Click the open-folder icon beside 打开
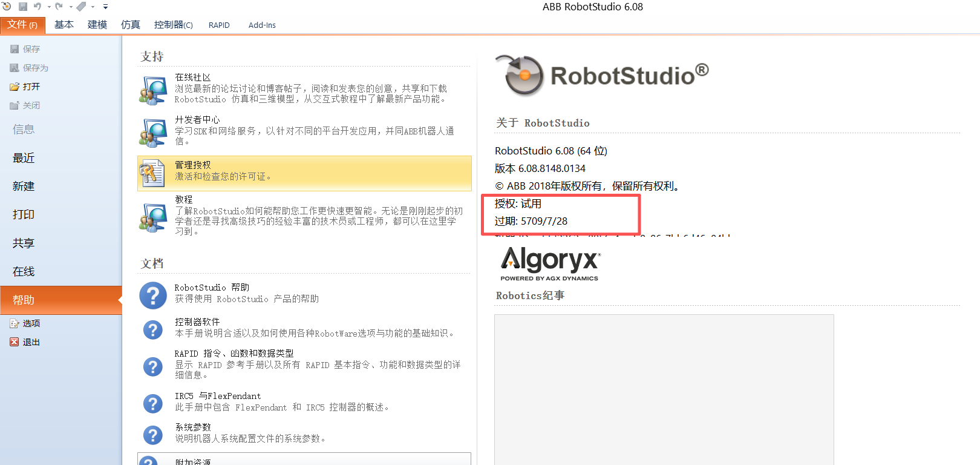 point(15,87)
